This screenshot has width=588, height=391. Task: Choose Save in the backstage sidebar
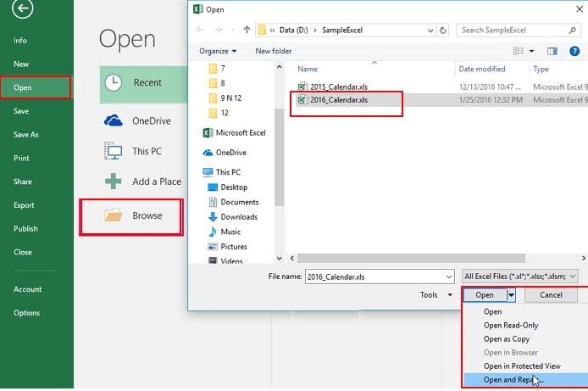pyautogui.click(x=21, y=111)
